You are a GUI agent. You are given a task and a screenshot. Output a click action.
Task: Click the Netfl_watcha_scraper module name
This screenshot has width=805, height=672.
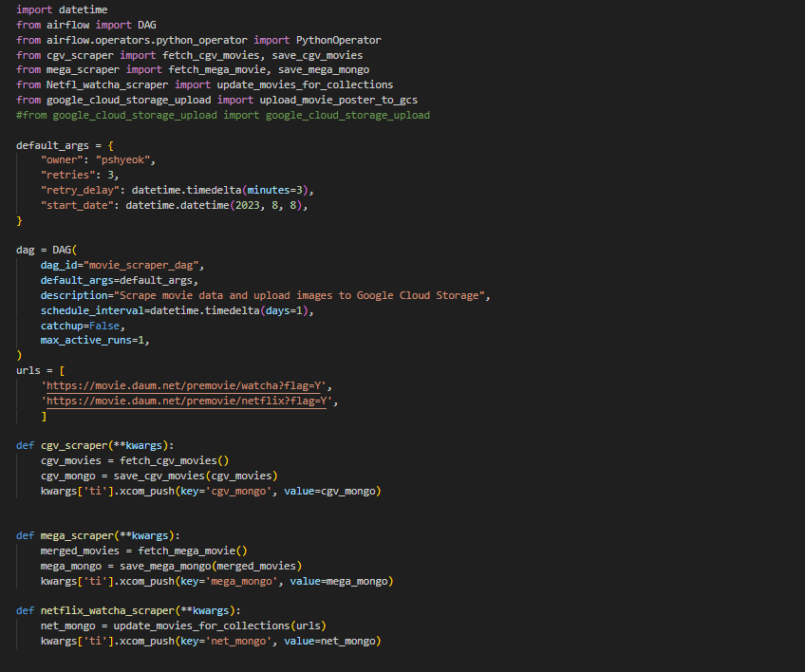click(106, 84)
